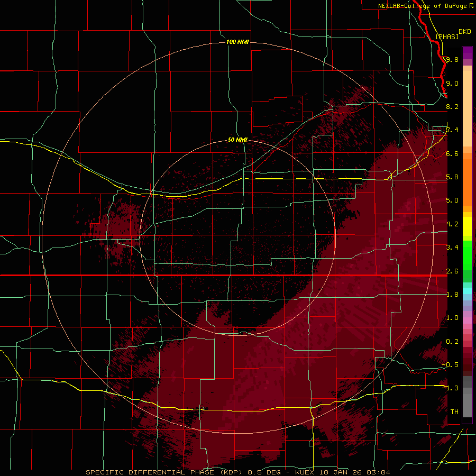
Task: Click the 0.2 legend value
Action: coord(452,342)
